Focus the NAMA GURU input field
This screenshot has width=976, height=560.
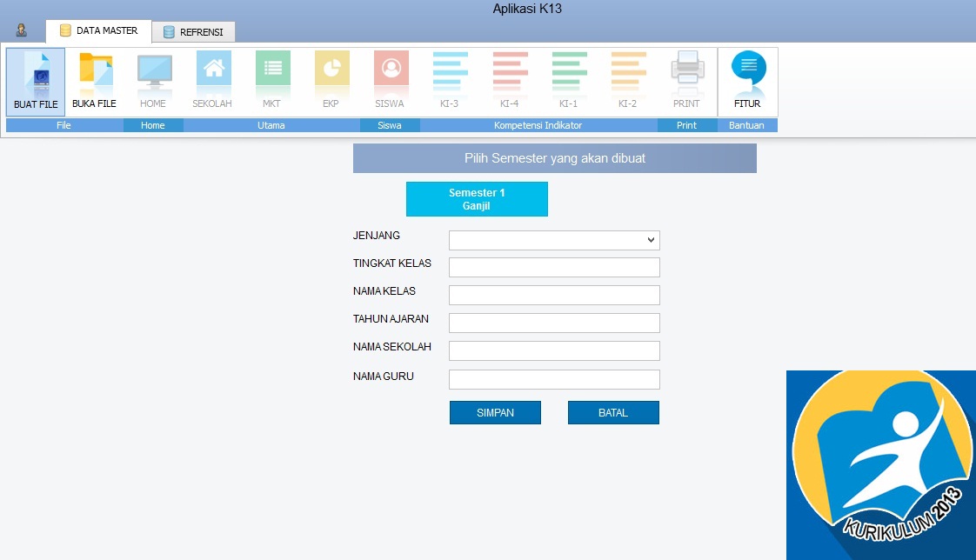[x=554, y=379]
